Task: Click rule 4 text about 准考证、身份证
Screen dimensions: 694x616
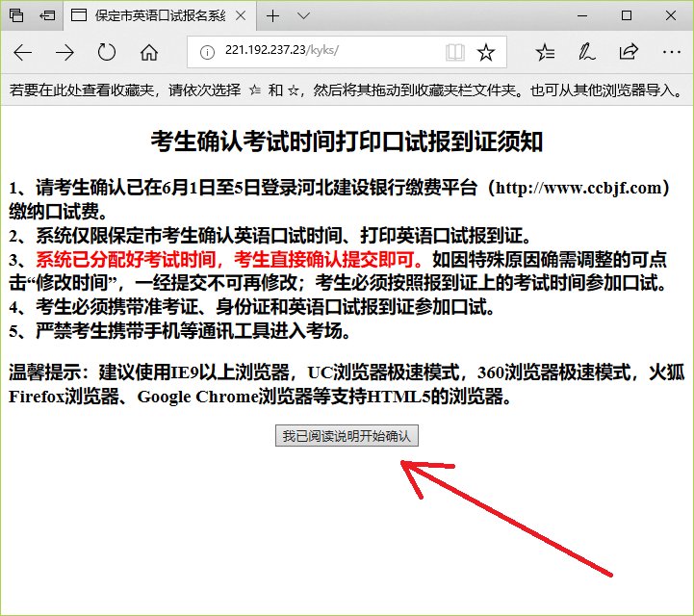Action: tap(251, 307)
